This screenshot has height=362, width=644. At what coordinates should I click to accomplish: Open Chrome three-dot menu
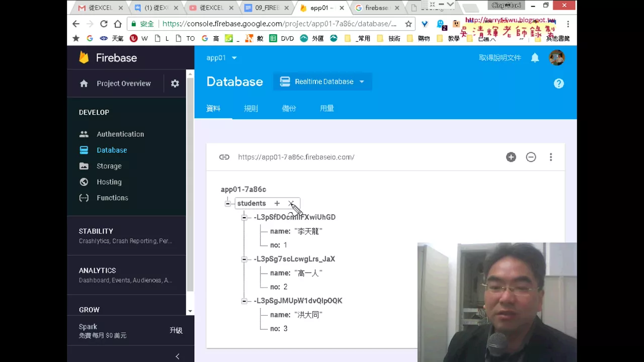point(568,24)
